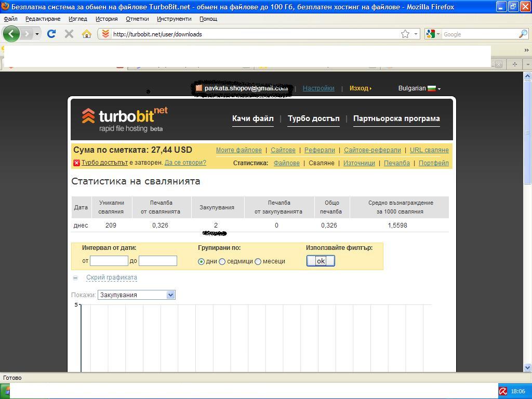This screenshot has height=399, width=532.
Task: Open the Моите файлове link
Action: [239, 150]
